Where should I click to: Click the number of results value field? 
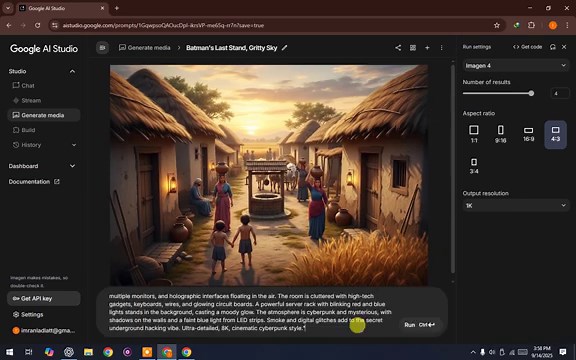560,93
